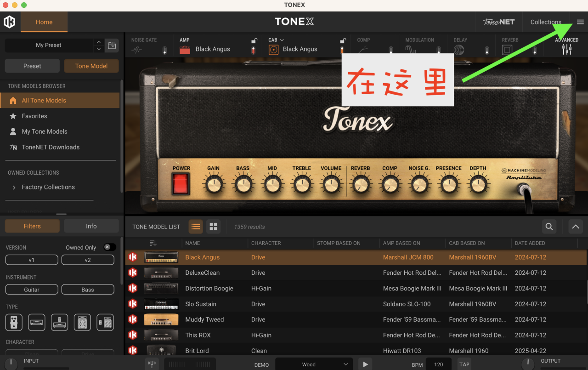Click the INPUT level knob
The height and width of the screenshot is (370, 588).
tap(11, 364)
